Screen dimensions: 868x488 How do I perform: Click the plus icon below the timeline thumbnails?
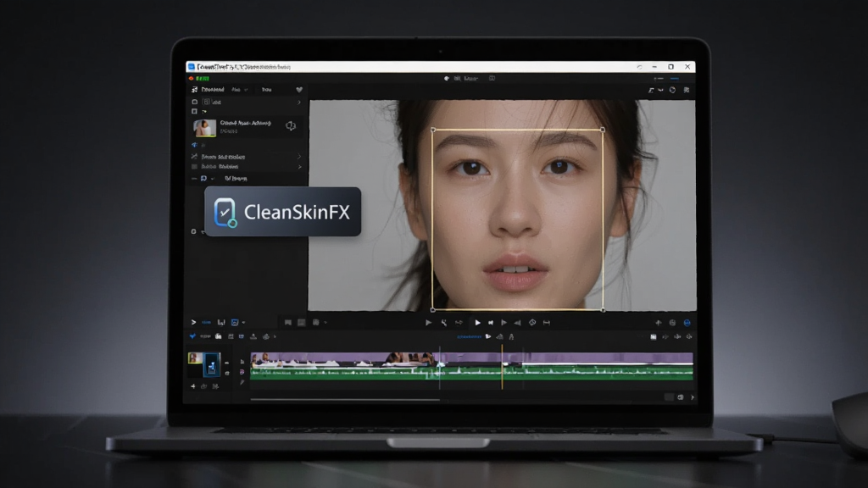click(x=193, y=386)
